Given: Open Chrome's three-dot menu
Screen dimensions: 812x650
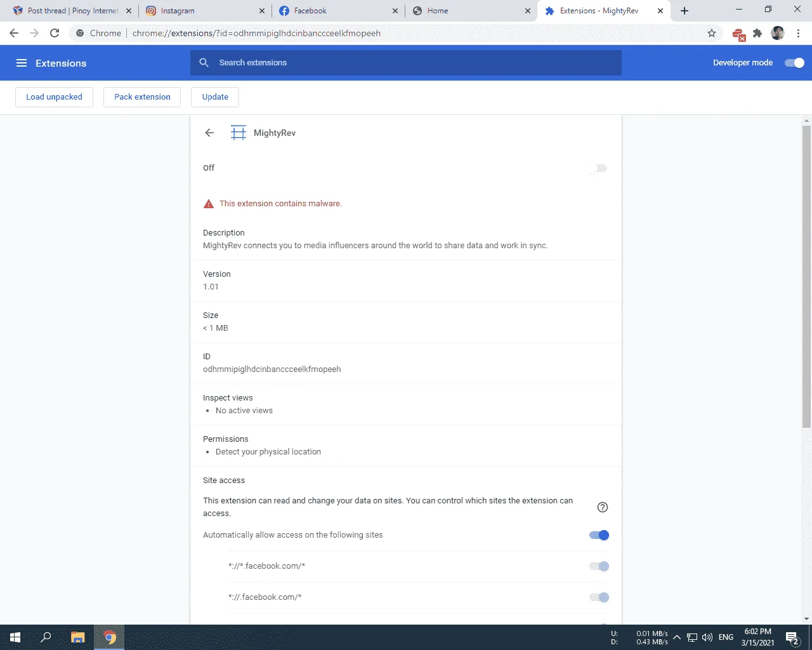Looking at the screenshot, I should [798, 33].
